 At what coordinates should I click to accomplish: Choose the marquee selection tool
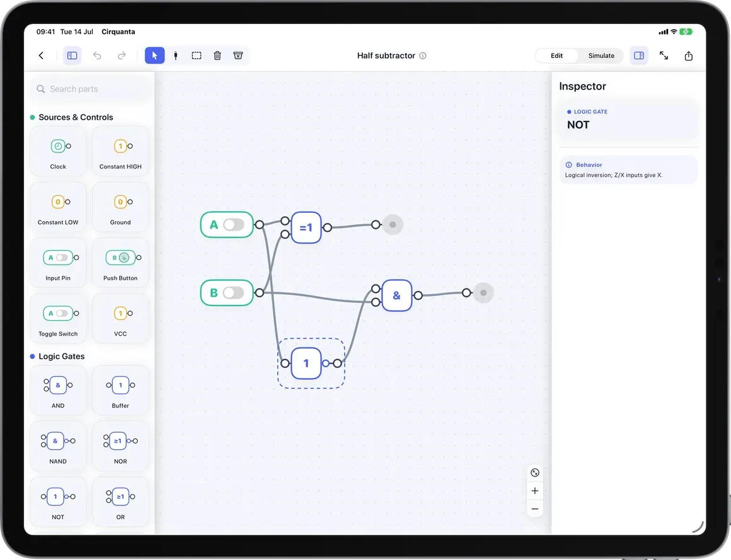(x=197, y=55)
